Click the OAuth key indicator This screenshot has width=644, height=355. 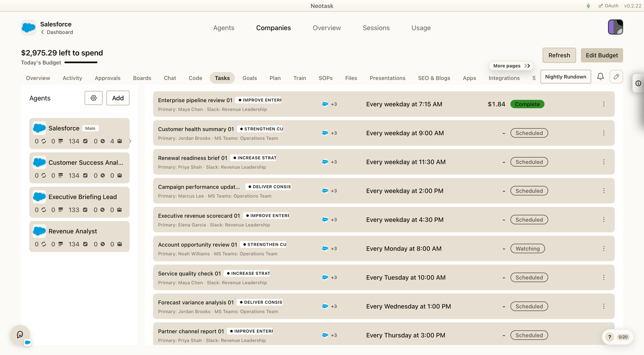[609, 6]
